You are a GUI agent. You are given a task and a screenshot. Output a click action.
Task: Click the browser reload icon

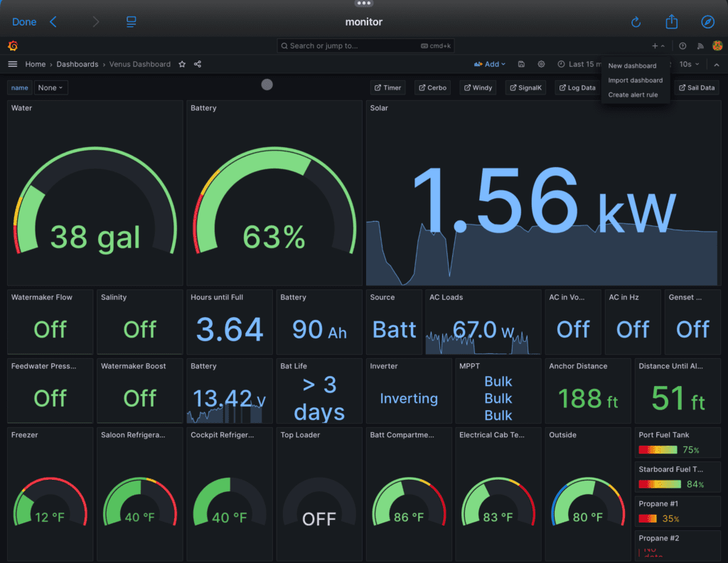coord(636,22)
